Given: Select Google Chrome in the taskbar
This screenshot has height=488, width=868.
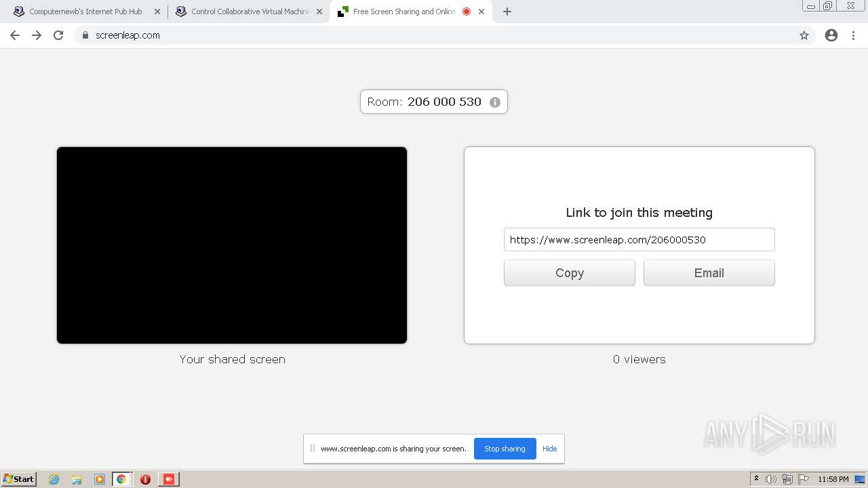Looking at the screenshot, I should (x=121, y=479).
